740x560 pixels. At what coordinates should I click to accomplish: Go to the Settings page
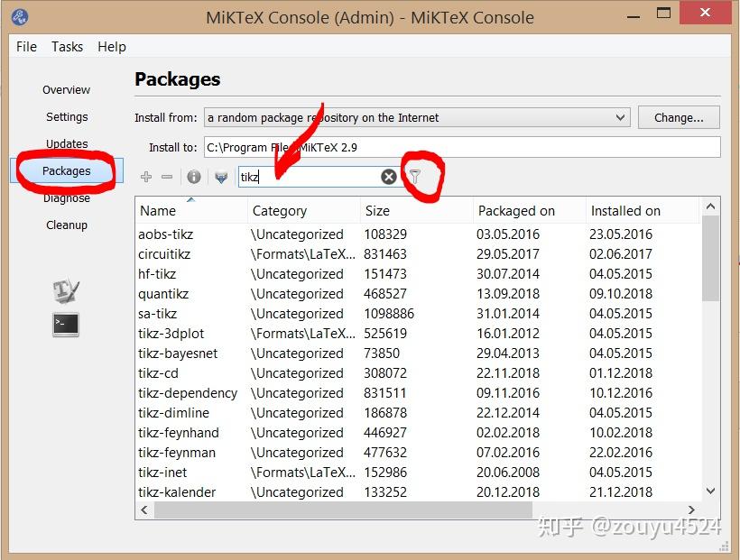tap(67, 116)
